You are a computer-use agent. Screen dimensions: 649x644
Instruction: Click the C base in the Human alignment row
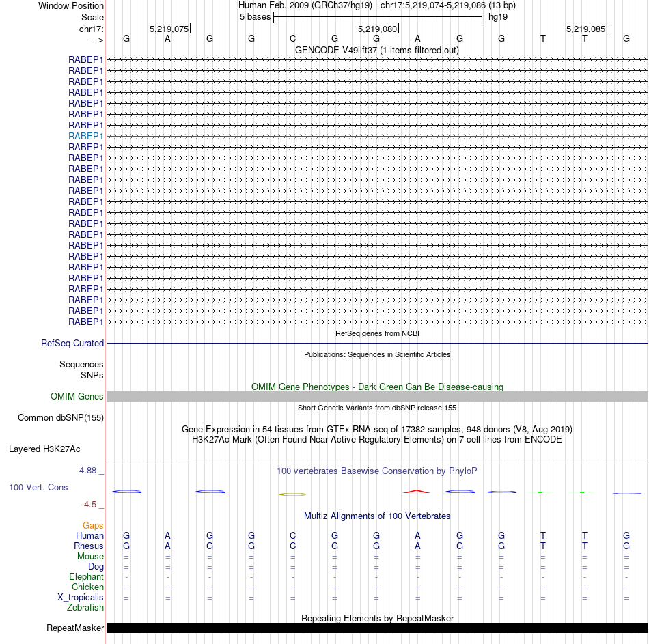pos(292,535)
